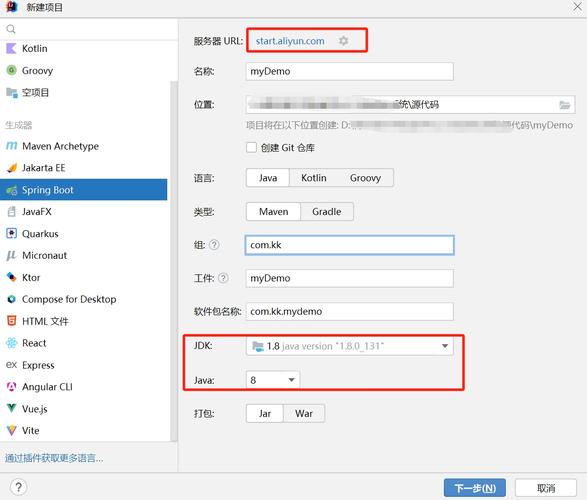The height and width of the screenshot is (500, 587).
Task: Choose Maven as the build type
Action: tap(273, 212)
